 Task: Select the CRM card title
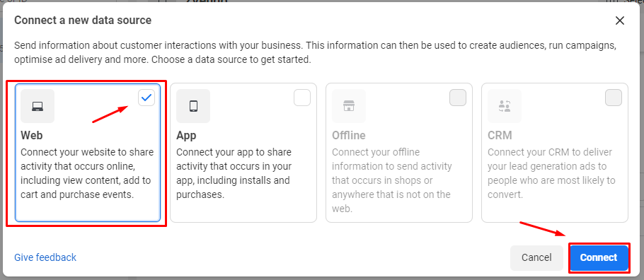(500, 135)
